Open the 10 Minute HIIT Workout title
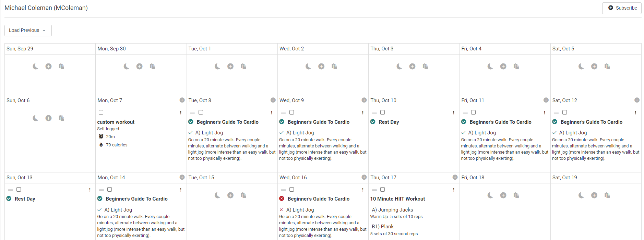The height and width of the screenshot is (240, 644). pos(397,199)
